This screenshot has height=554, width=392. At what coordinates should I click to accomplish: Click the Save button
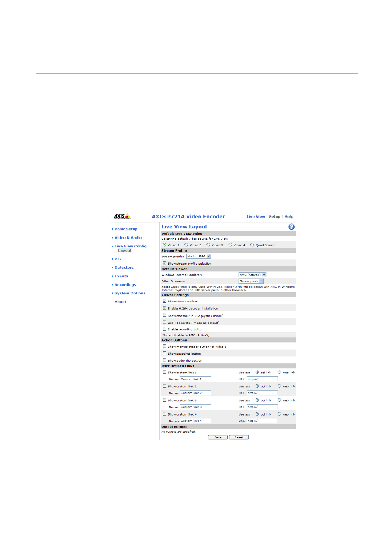pos(218,437)
